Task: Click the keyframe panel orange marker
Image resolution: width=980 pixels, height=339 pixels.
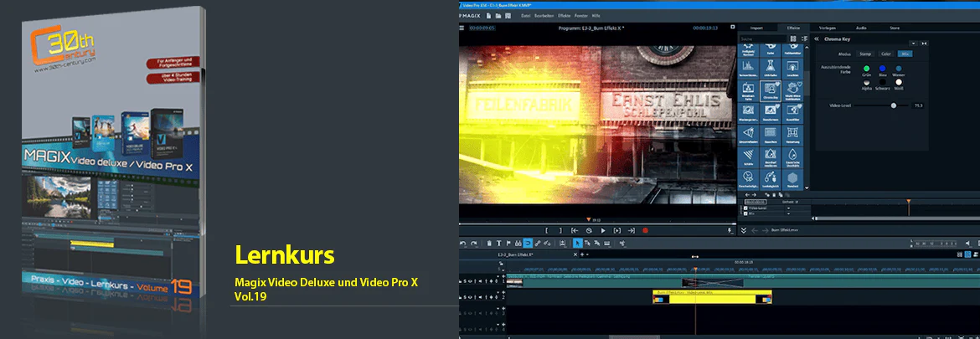Action: [x=908, y=201]
